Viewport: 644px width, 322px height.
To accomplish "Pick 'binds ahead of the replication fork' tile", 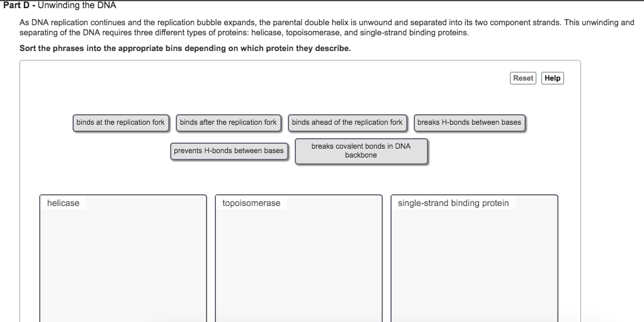I will tap(347, 122).
